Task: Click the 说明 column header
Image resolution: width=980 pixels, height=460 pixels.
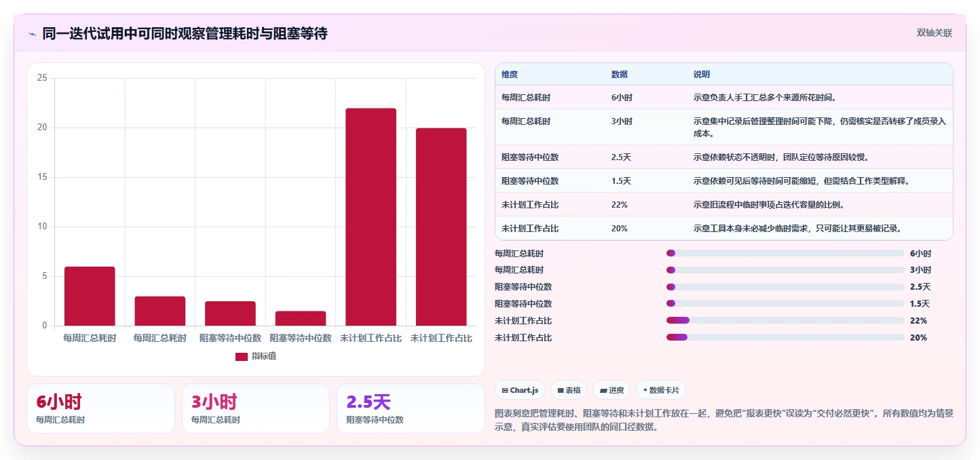Action: pos(701,75)
